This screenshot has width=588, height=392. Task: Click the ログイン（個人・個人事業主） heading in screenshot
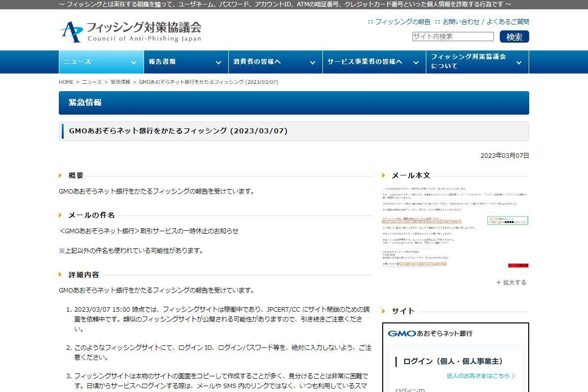pyautogui.click(x=453, y=361)
